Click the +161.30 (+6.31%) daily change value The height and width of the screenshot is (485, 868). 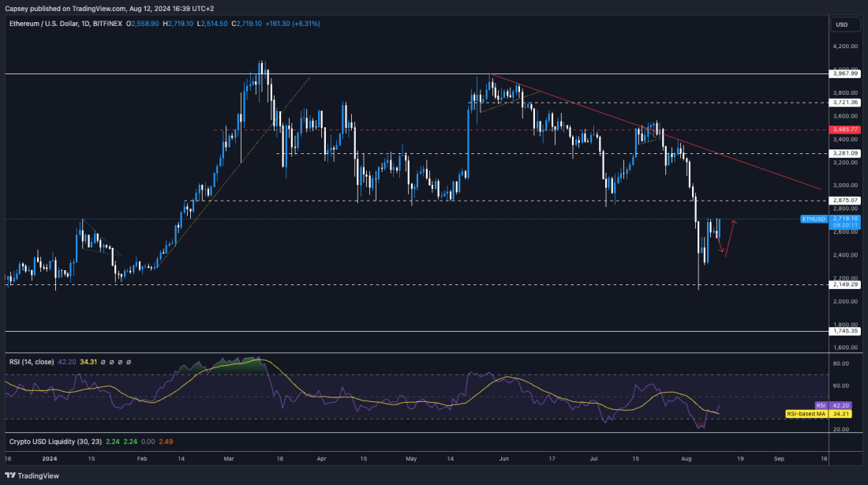(292, 24)
